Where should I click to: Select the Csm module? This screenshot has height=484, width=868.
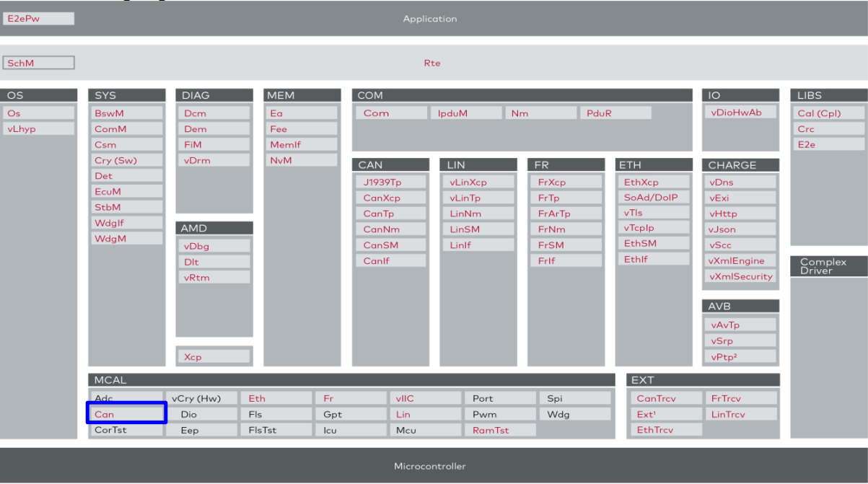(x=127, y=145)
